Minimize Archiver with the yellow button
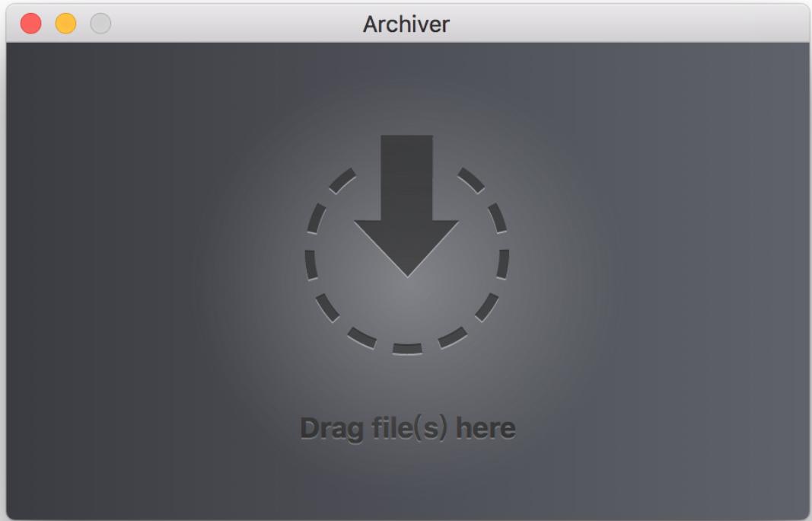 65,24
